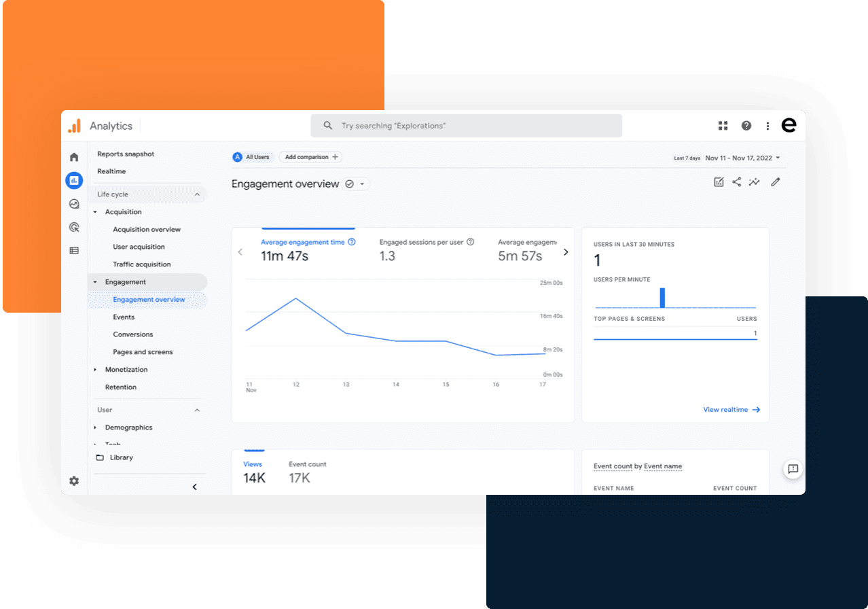Open Pages and screens report
Screen dimensions: 868x609
click(143, 352)
